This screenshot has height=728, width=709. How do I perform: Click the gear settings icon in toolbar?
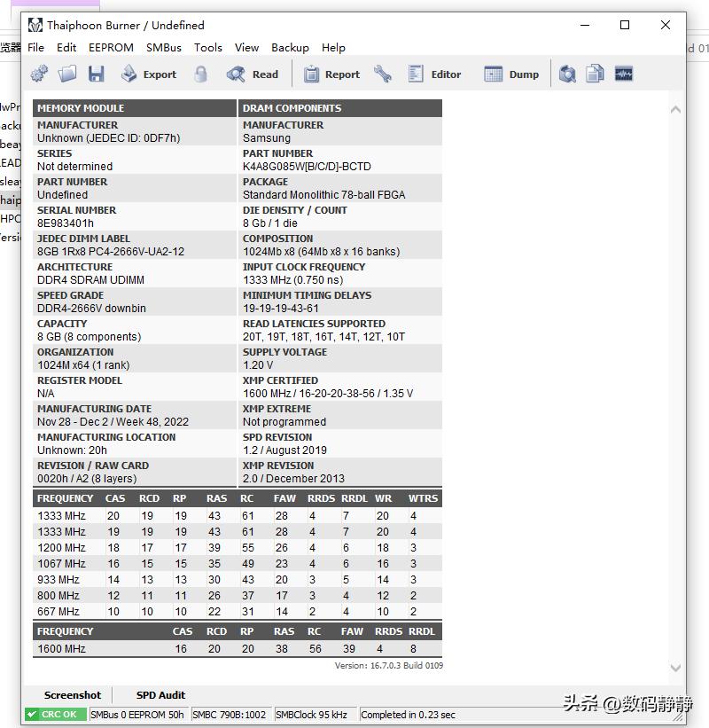40,74
